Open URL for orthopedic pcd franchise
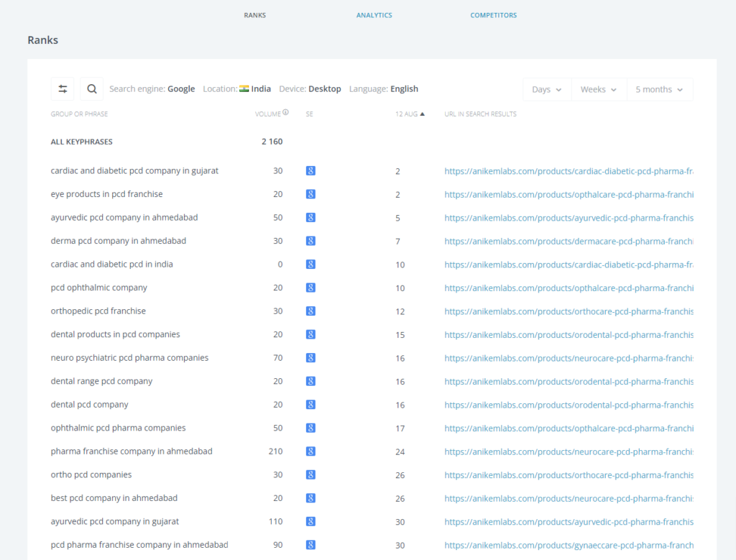The height and width of the screenshot is (560, 736). point(569,312)
